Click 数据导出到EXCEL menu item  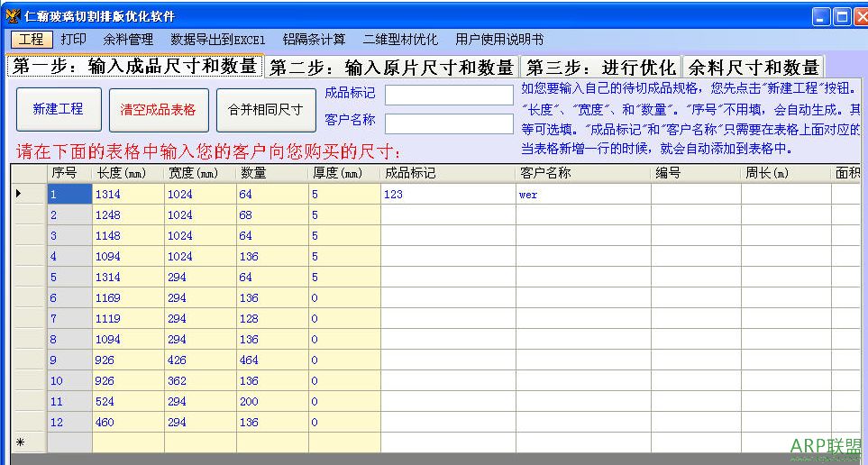click(x=217, y=40)
